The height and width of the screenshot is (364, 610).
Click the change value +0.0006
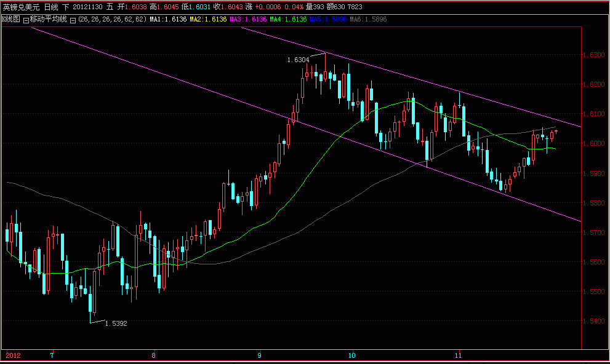pyautogui.click(x=268, y=7)
